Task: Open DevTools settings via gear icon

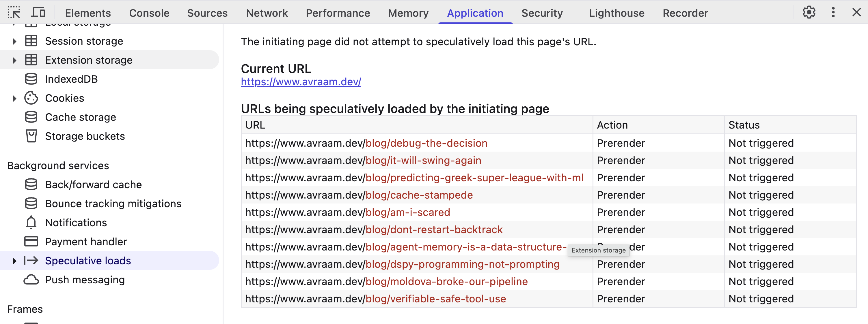Action: (x=809, y=12)
